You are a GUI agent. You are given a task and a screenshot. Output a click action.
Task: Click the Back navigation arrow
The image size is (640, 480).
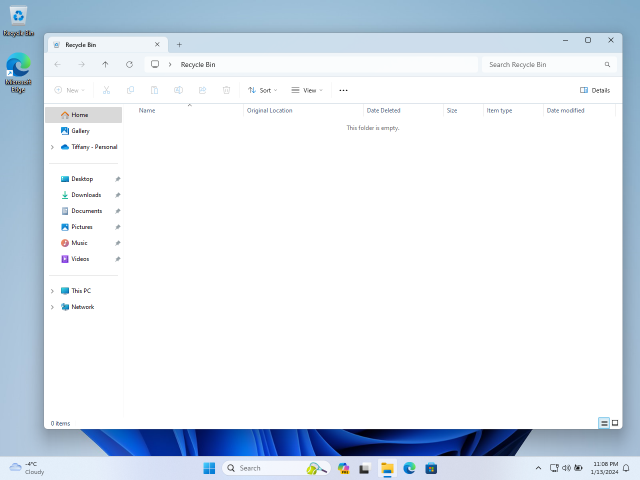[58, 64]
